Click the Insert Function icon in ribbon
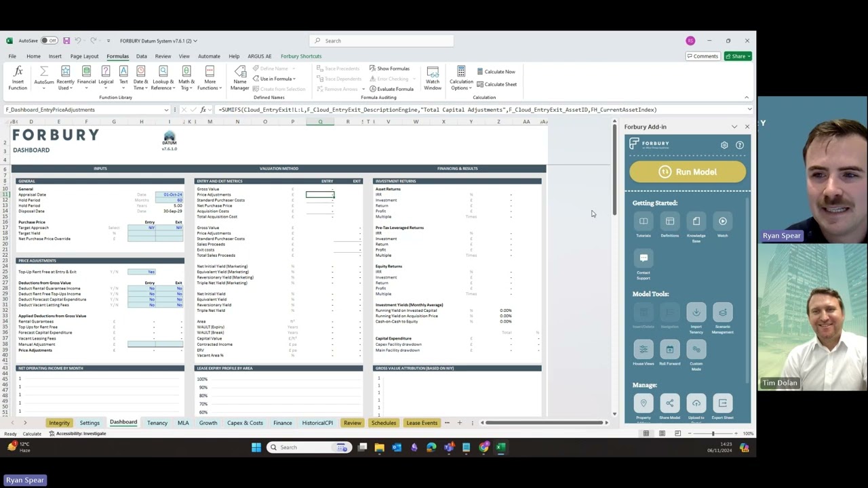 (x=18, y=78)
